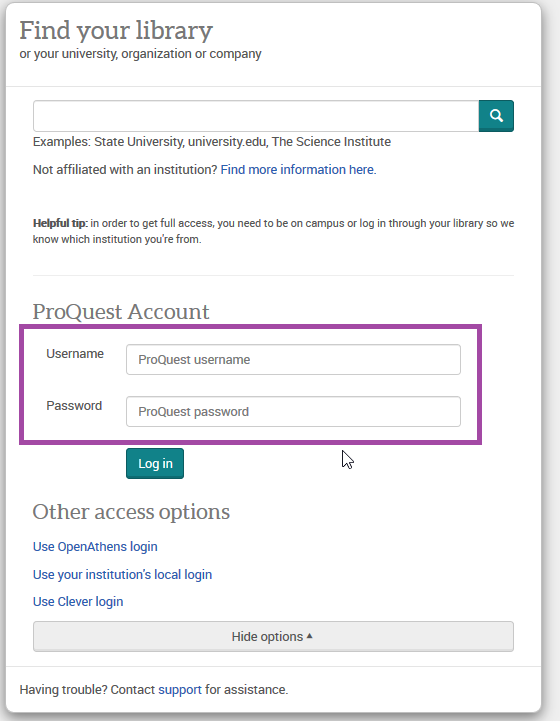Open the Find more information here link
560x721 pixels.
tap(298, 170)
